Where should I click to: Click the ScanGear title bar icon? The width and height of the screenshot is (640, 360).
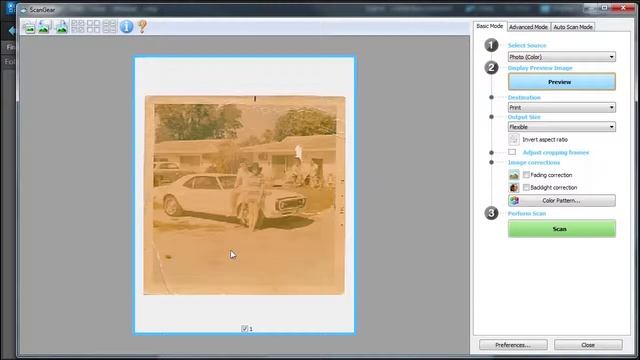click(24, 9)
